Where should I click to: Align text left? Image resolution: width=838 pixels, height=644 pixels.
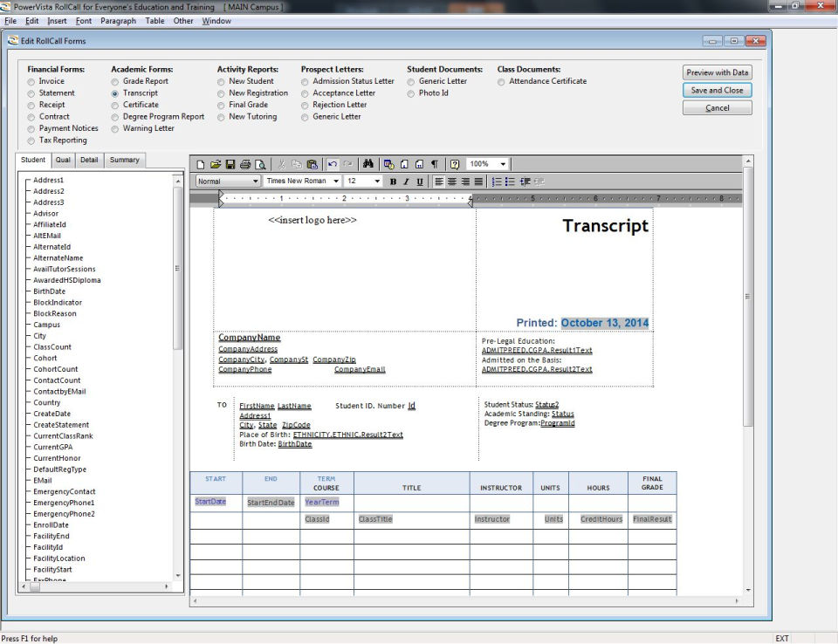[439, 182]
